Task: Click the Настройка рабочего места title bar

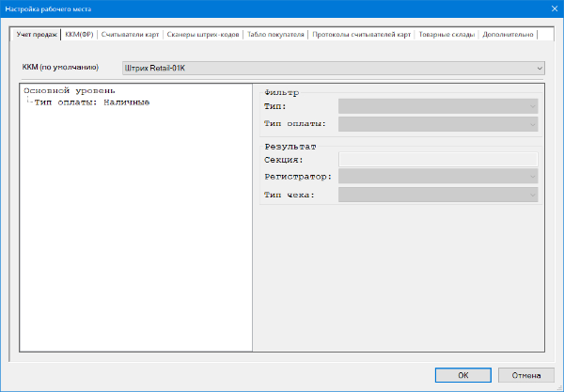Action: tap(235, 8)
